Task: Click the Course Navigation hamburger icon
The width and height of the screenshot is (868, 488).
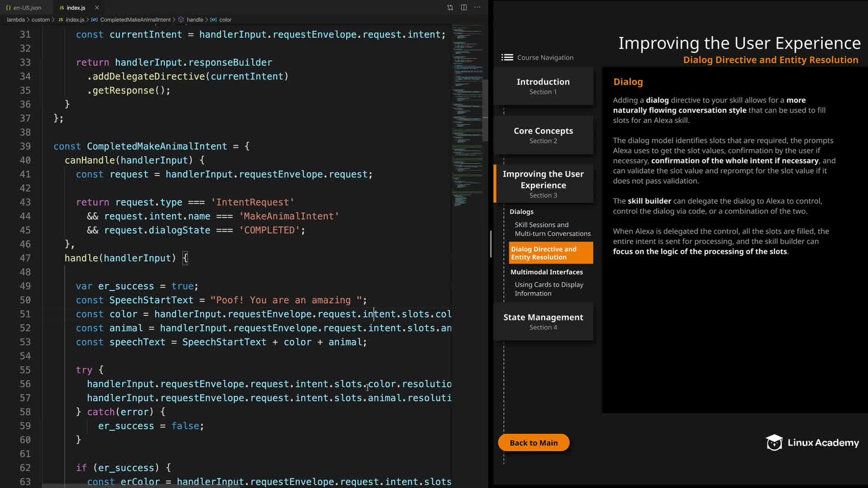Action: [507, 57]
